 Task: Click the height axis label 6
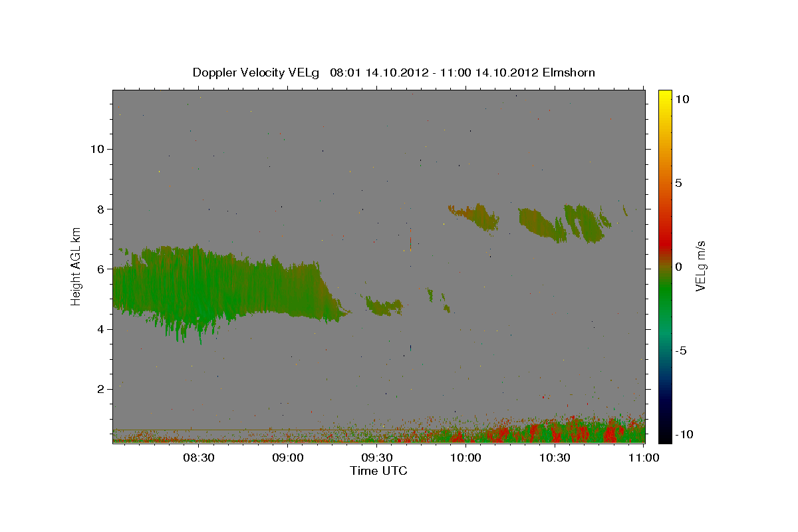(101, 269)
